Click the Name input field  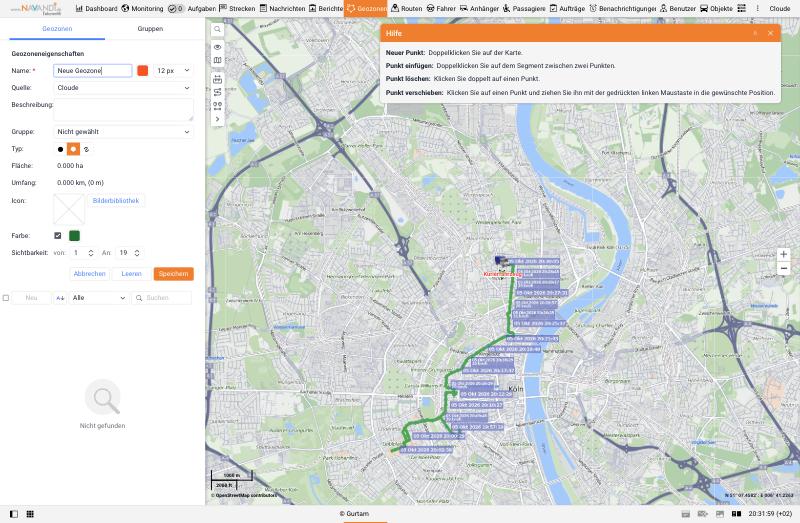pos(92,70)
